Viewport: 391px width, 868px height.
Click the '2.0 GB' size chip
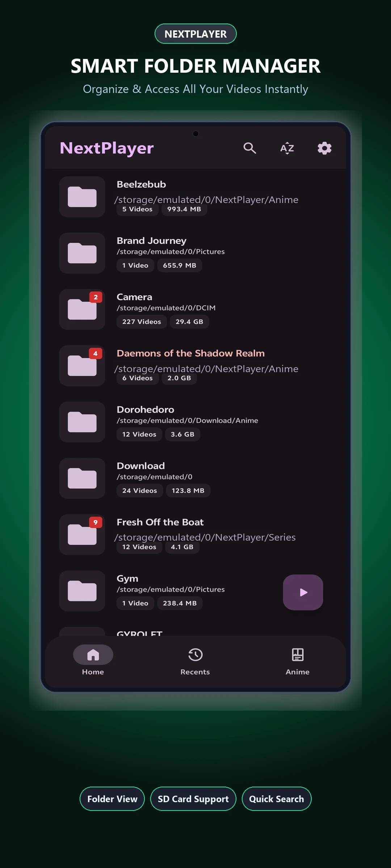click(x=179, y=378)
